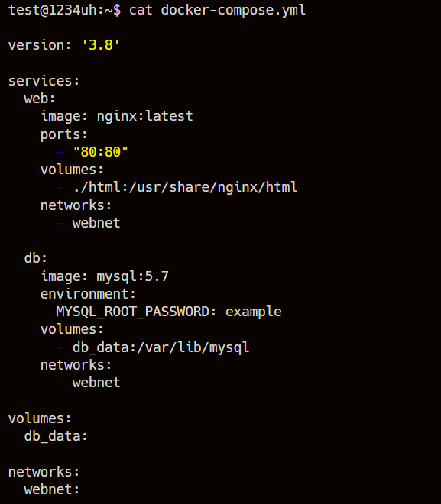This screenshot has height=504, width=441.
Task: Click the db_data:/var/lib/mysql volume entry
Action: click(161, 347)
